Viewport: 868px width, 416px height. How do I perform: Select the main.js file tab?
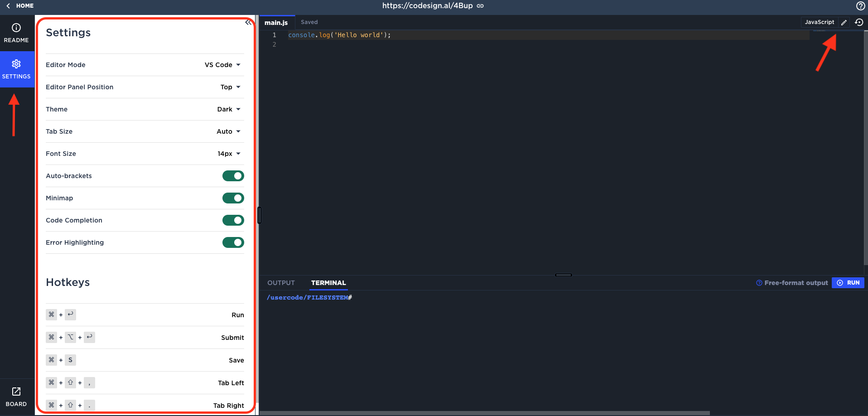click(x=276, y=23)
